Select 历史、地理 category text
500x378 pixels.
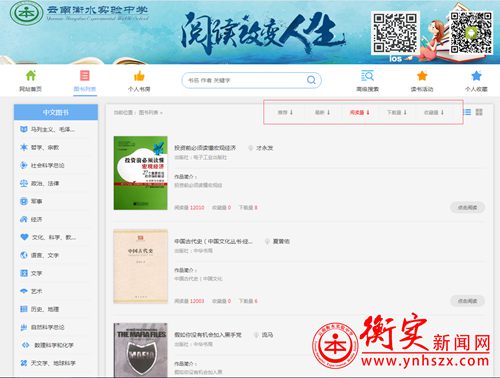(45, 309)
